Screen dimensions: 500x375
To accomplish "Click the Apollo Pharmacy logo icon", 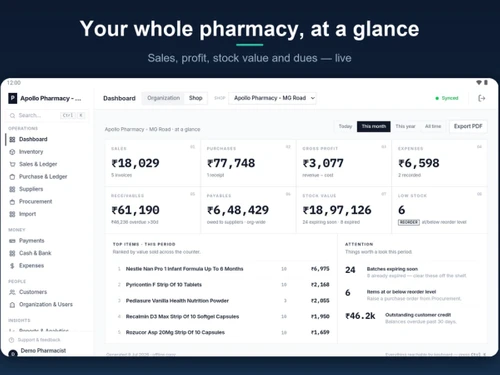I will click(x=12, y=98).
